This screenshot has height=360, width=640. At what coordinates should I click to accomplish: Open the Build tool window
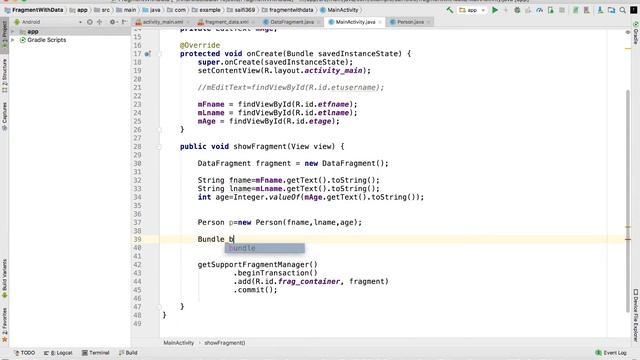(128, 353)
